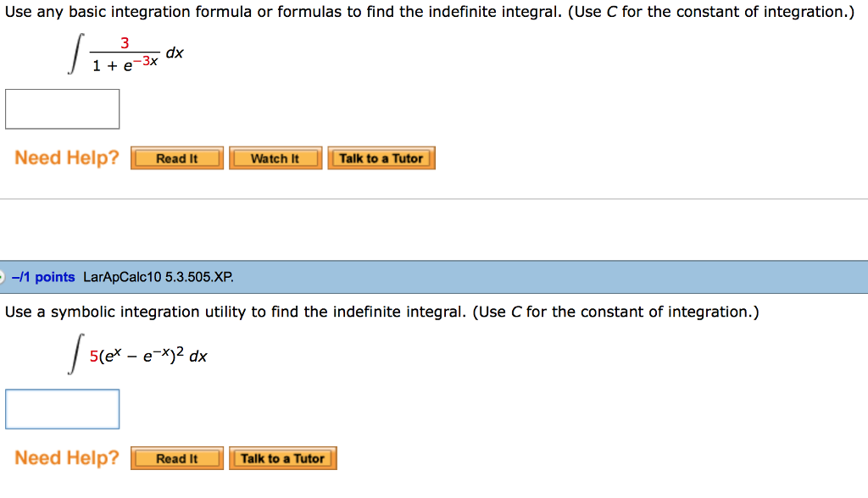
Task: Click the circular icon on the blue problem bar
Action: pyautogui.click(x=4, y=277)
